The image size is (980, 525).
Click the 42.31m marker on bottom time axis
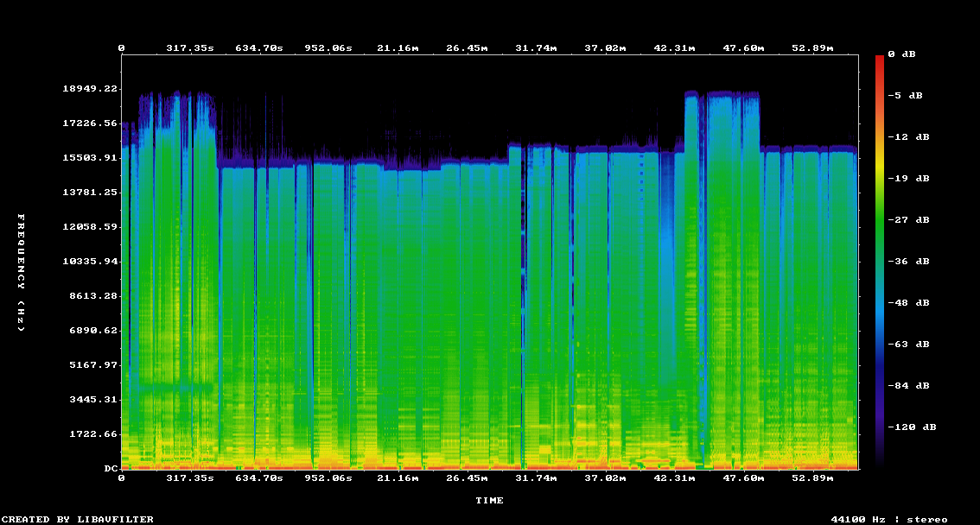coord(673,478)
